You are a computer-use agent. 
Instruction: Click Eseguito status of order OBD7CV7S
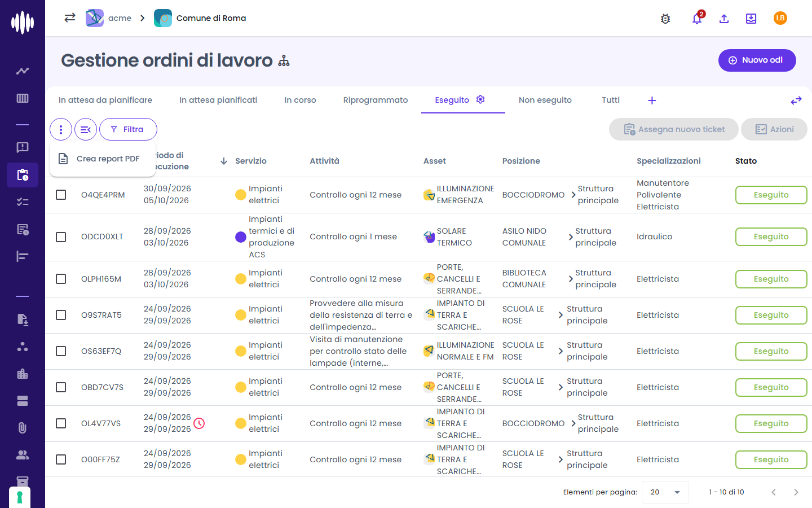coord(771,387)
